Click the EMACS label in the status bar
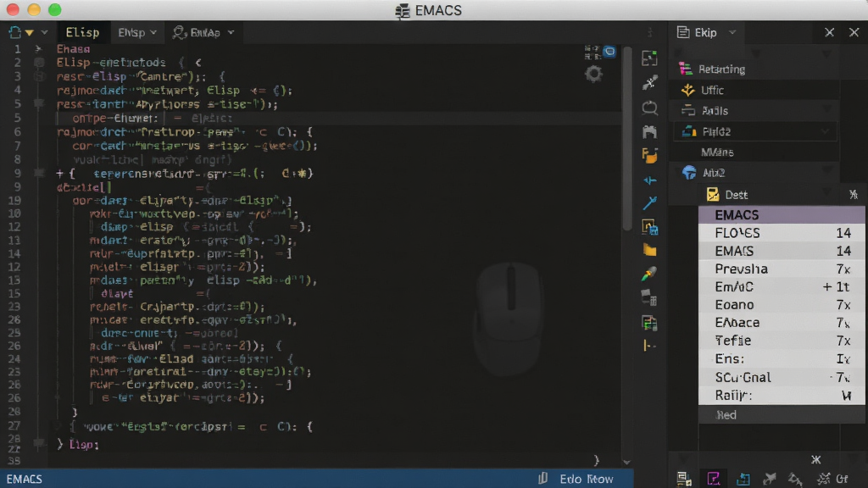868x488 pixels. pyautogui.click(x=24, y=480)
